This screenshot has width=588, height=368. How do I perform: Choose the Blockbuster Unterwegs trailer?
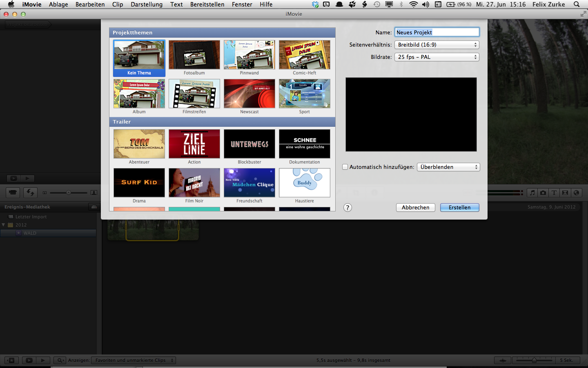[249, 144]
